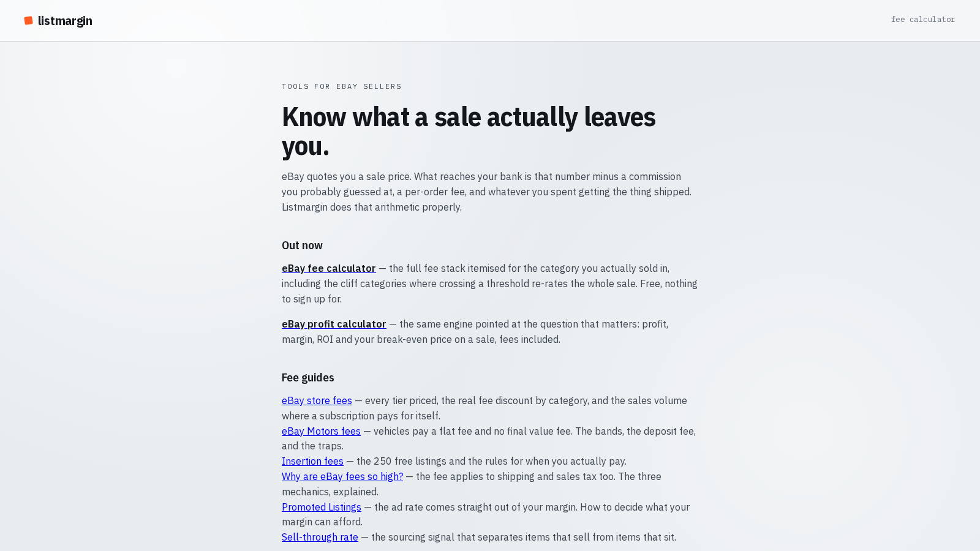Open the eBay fee calculator link
This screenshot has height=551, width=980.
pos(329,268)
